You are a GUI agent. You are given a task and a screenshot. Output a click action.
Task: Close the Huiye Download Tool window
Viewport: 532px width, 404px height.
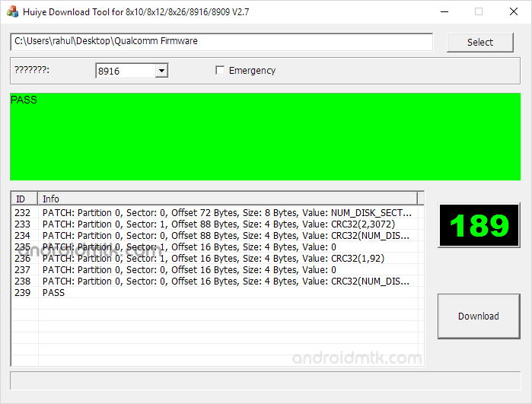513,11
